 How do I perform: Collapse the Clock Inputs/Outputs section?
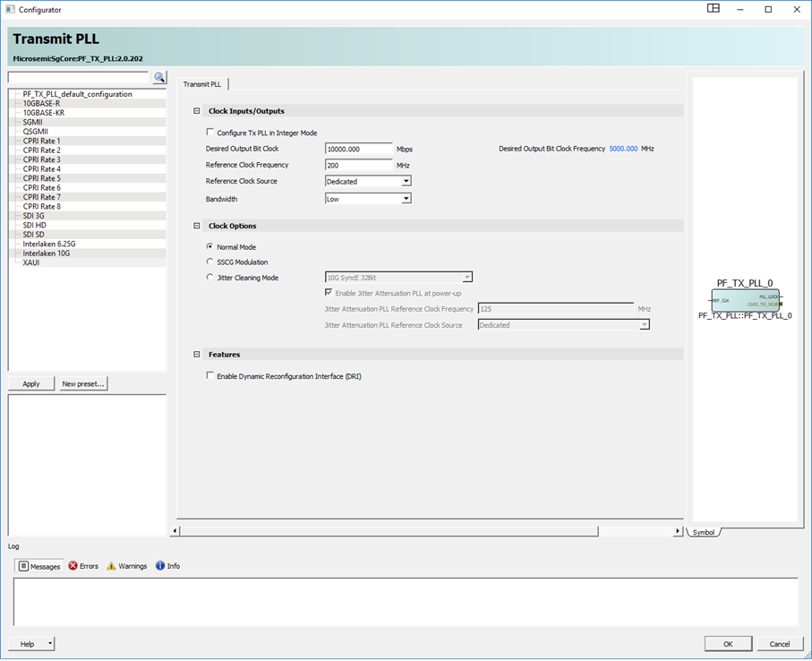click(x=197, y=111)
